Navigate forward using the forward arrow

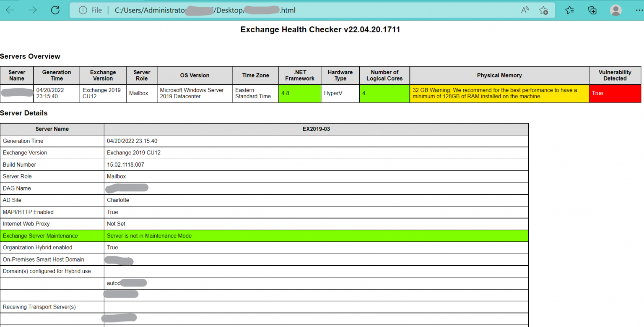tap(32, 10)
